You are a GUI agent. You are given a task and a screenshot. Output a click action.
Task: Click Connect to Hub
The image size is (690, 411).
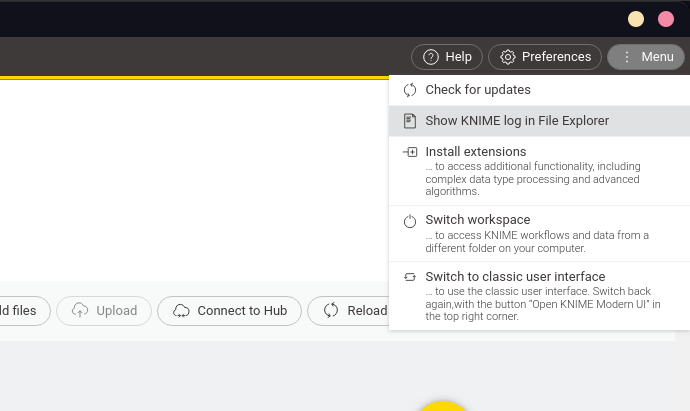pos(229,311)
